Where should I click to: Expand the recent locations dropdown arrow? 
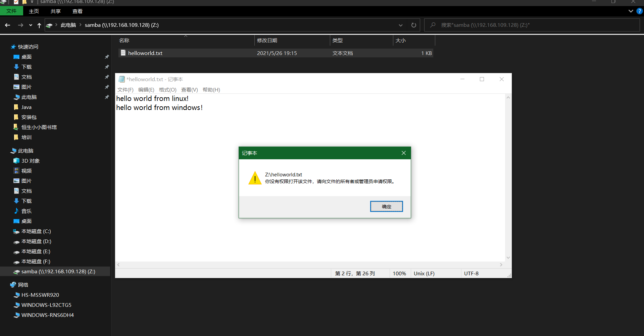[30, 25]
